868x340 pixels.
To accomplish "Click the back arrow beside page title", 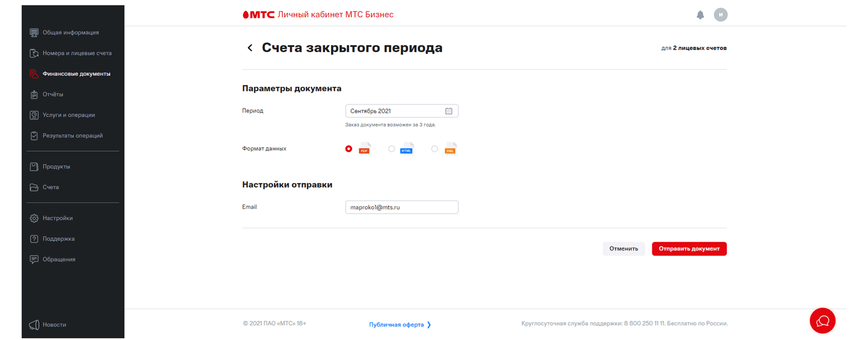I will [250, 48].
